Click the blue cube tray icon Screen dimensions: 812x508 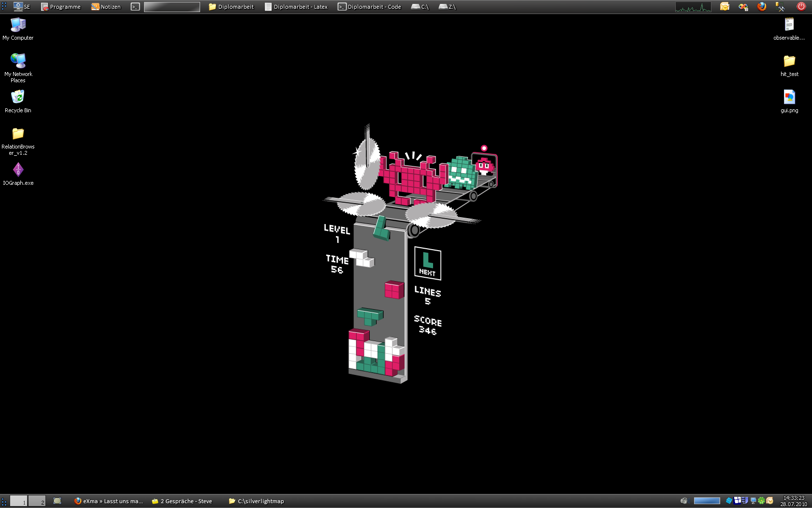(729, 501)
